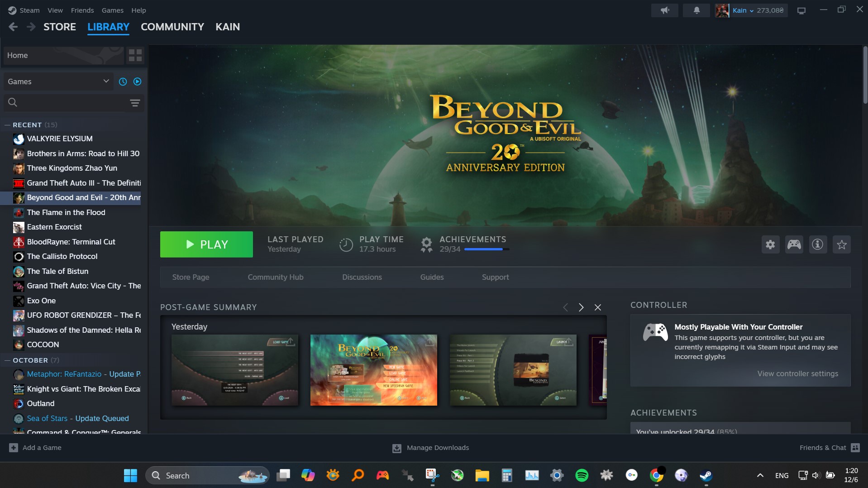Click the Play Time clock icon
Image resolution: width=868 pixels, height=488 pixels.
(x=346, y=244)
